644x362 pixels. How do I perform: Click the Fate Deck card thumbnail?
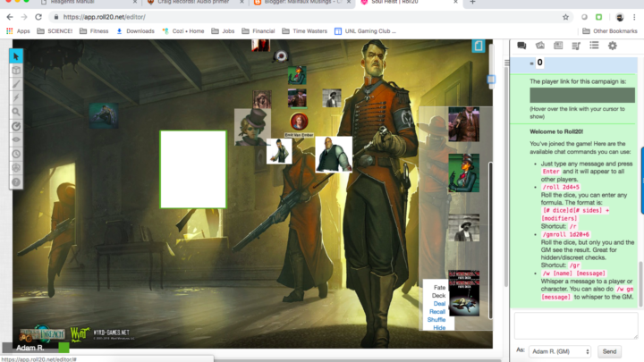pyautogui.click(x=464, y=293)
